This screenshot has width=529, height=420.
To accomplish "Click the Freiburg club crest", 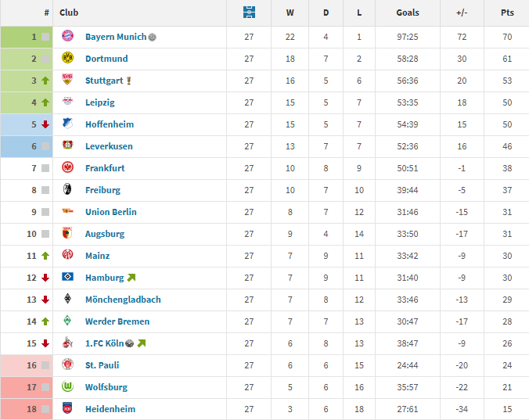I will pyautogui.click(x=67, y=190).
